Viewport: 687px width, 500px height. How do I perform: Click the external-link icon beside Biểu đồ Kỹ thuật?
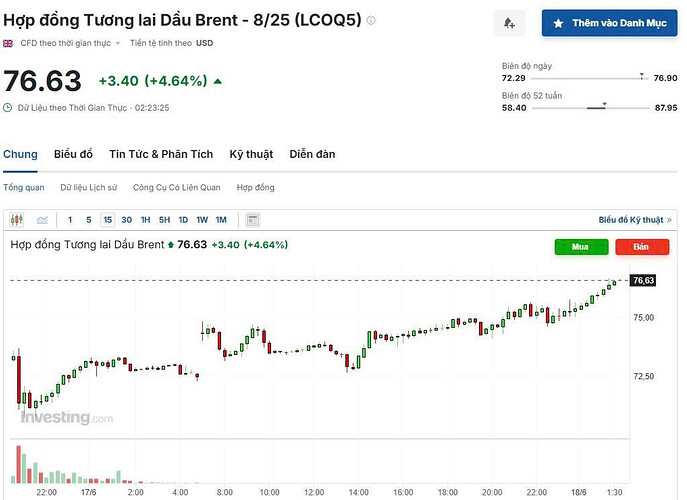pyautogui.click(x=669, y=219)
